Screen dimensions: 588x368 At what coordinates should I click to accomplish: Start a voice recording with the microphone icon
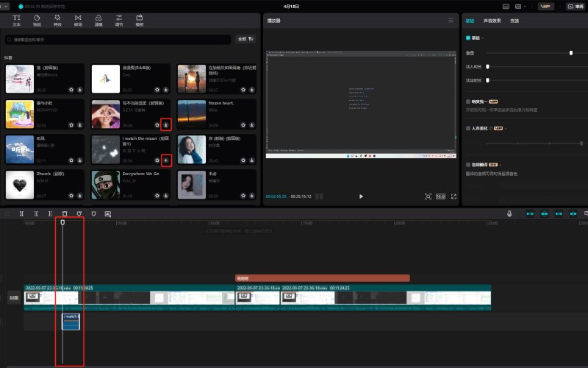click(509, 213)
